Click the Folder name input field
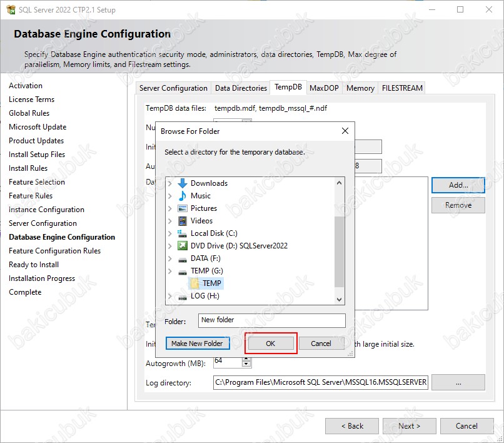 click(271, 321)
